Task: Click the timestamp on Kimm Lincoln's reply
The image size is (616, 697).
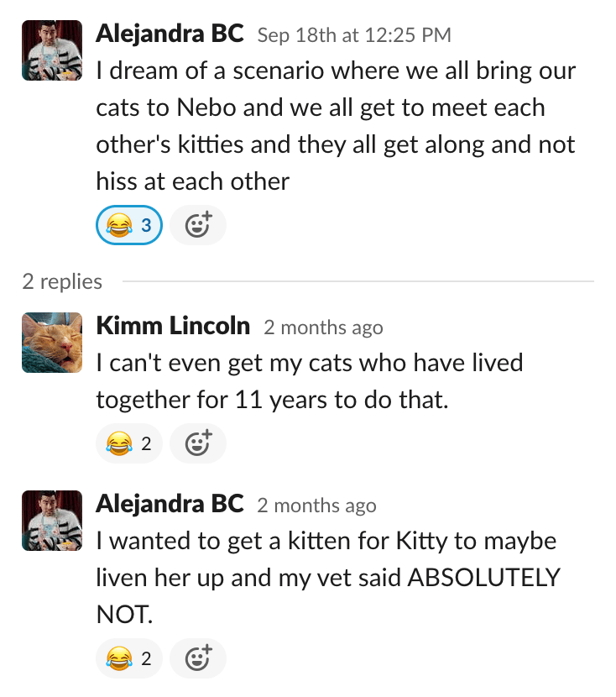Action: click(x=323, y=328)
